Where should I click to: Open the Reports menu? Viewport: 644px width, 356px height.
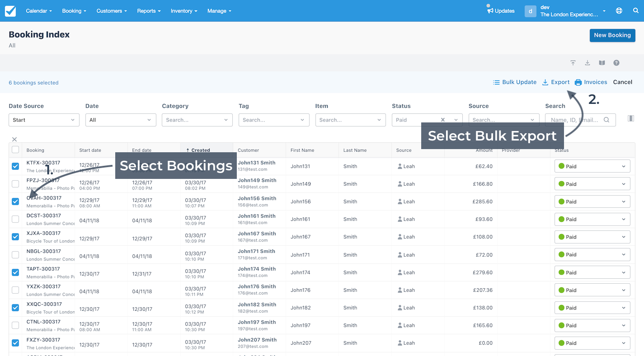[149, 11]
